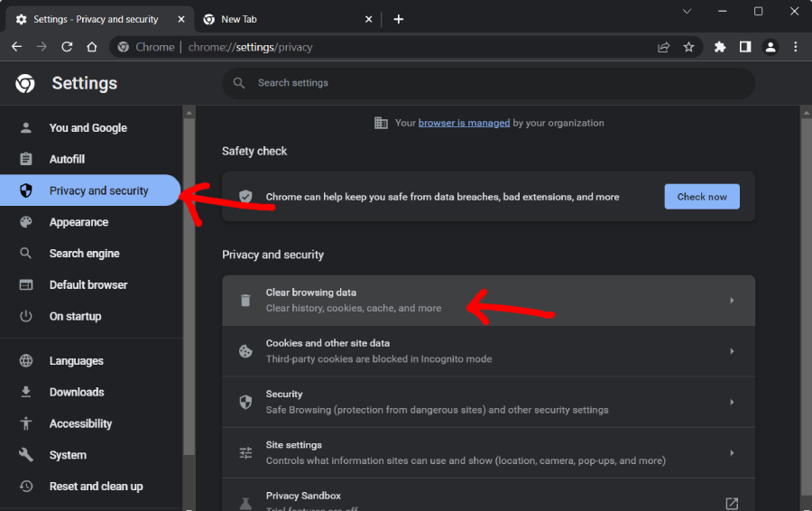812x511 pixels.
Task: Click the main page scrollbar up arrow
Action: 807,113
